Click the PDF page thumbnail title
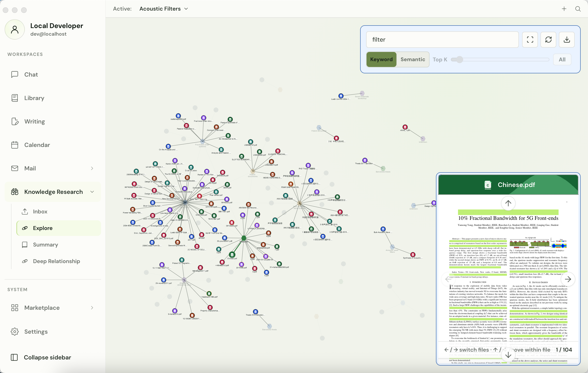The width and height of the screenshot is (588, 373). point(508,218)
